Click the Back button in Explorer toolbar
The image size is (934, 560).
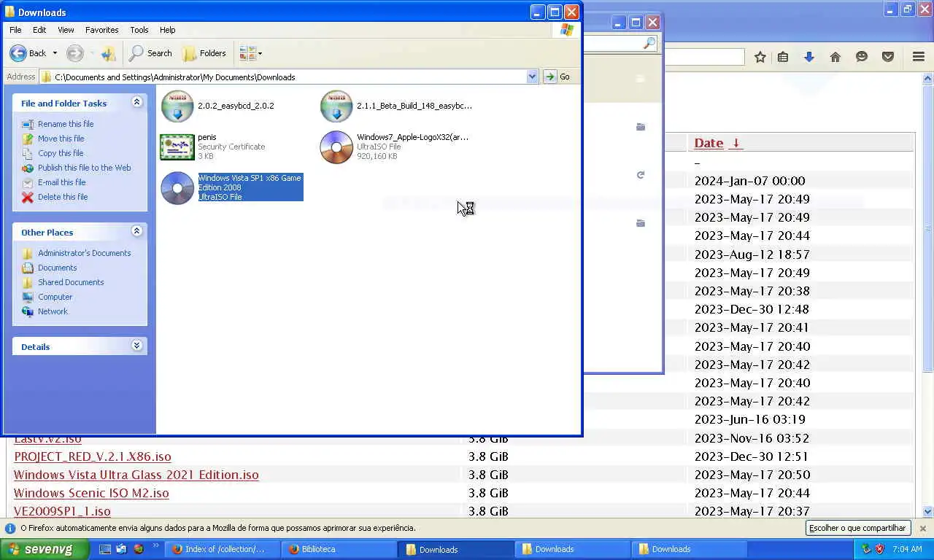pyautogui.click(x=28, y=53)
